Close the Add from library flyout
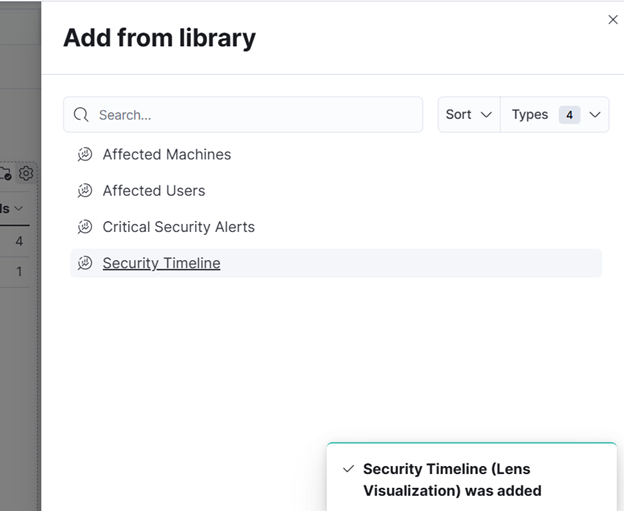The image size is (624, 511). [x=613, y=20]
